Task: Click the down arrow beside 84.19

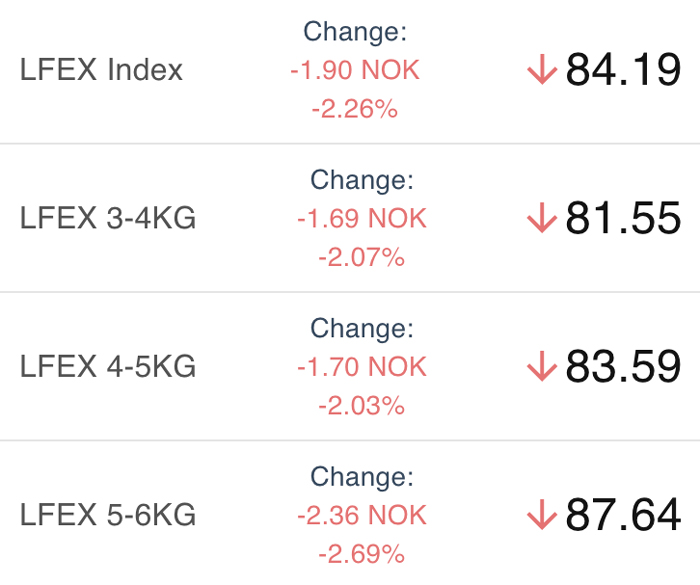Action: pyautogui.click(x=542, y=69)
